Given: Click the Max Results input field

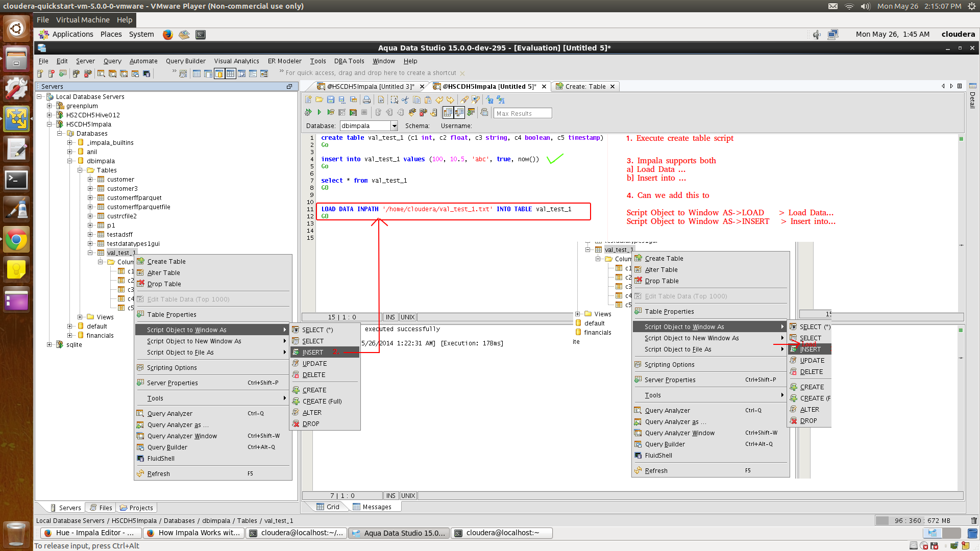Looking at the screenshot, I should [522, 113].
